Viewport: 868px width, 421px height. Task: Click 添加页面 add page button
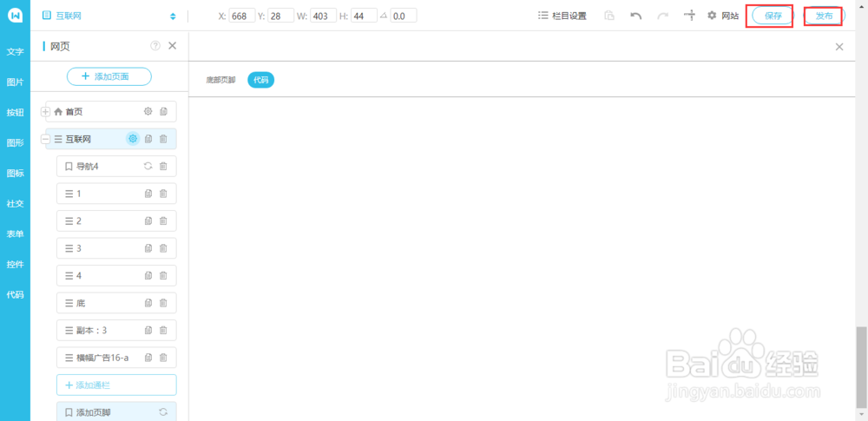[109, 76]
